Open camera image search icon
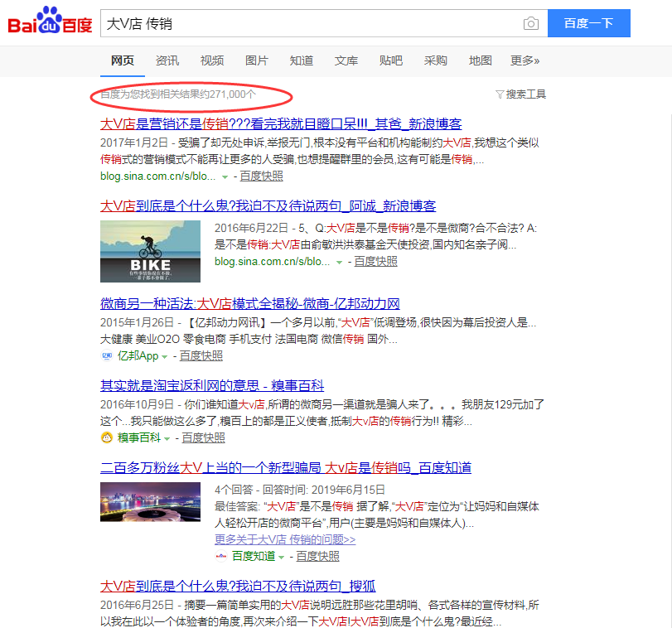This screenshot has height=628, width=672. pyautogui.click(x=531, y=23)
